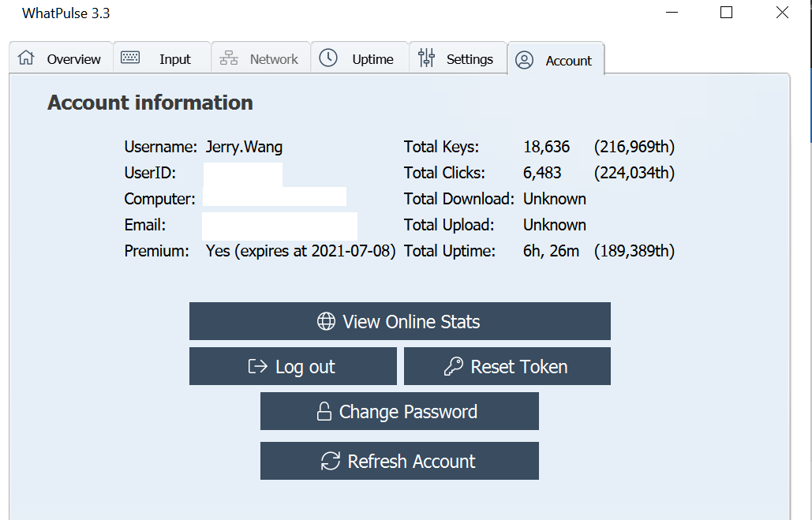Click the clicks rank (224,034th)
Screen dimensions: 812x520
click(634, 173)
